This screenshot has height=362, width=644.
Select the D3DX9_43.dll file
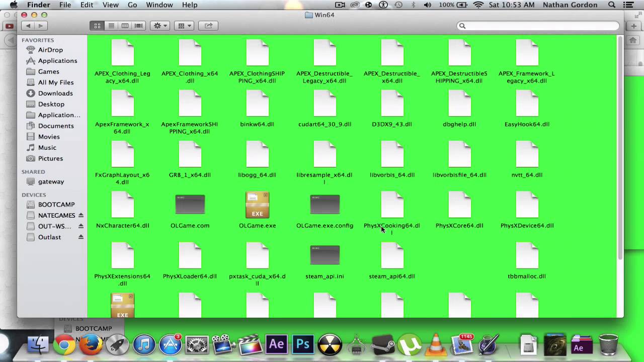point(392,109)
